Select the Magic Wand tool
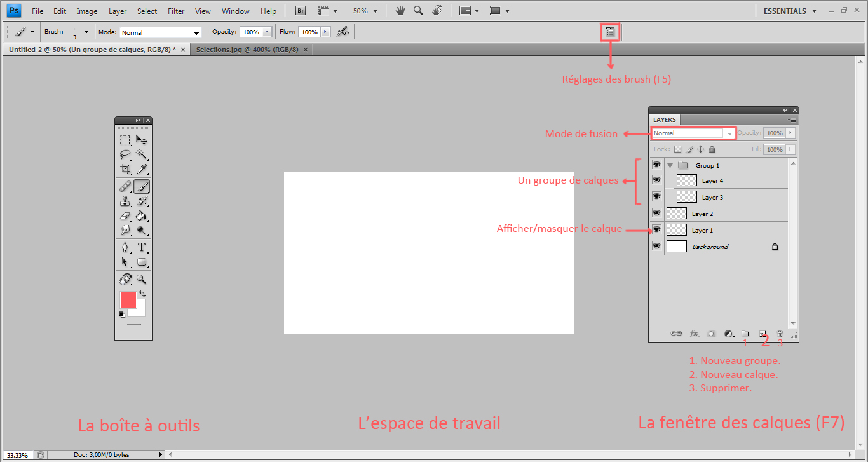Viewport: 868px width, 462px height. [x=142, y=154]
